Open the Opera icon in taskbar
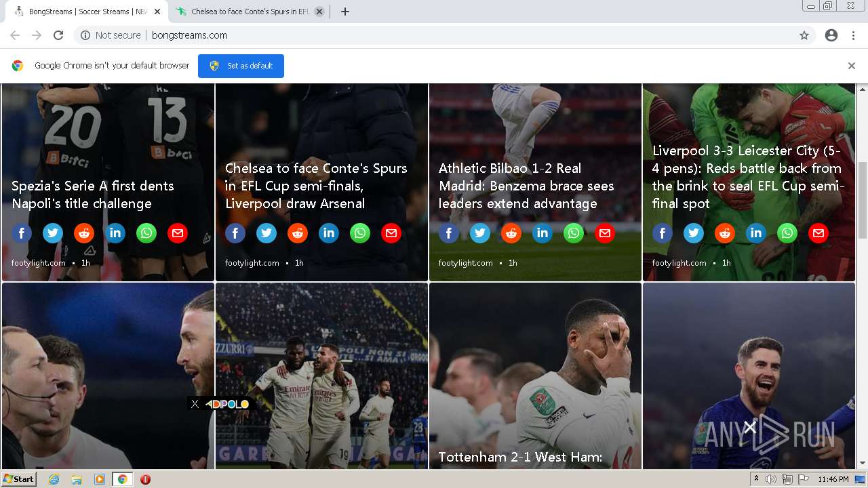 tap(145, 479)
